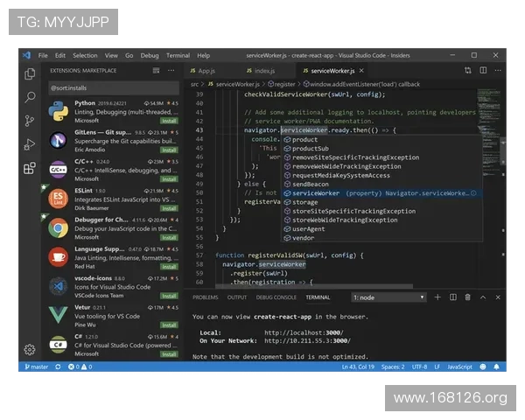This screenshot has height=420, width=525.
Task: Switch to the index.js tab
Action: 261,71
